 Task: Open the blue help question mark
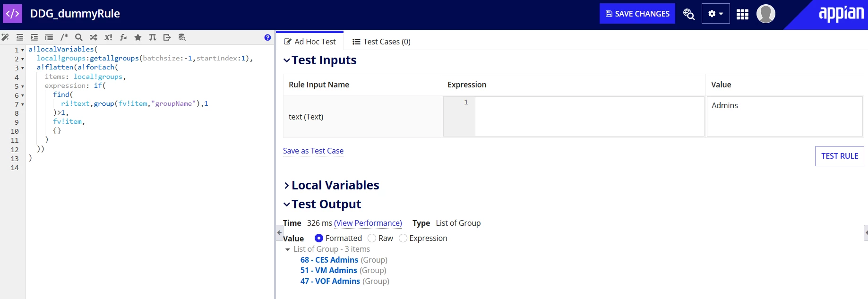click(267, 37)
